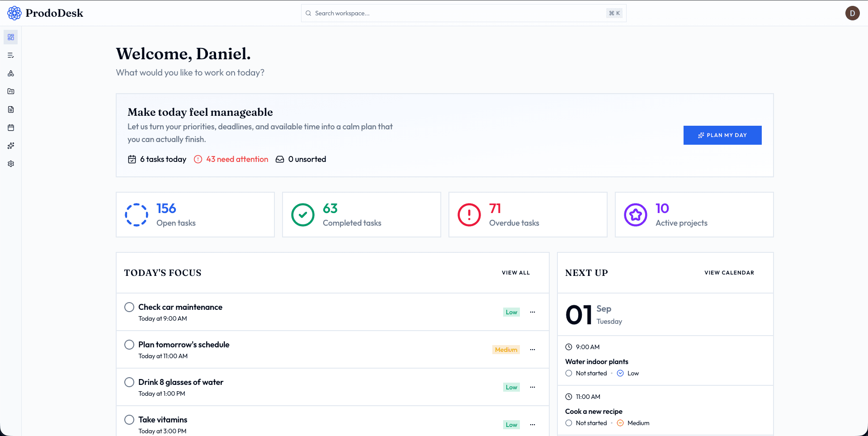Open more options for Take vitamins
Screen dimensions: 868x436
533,425
